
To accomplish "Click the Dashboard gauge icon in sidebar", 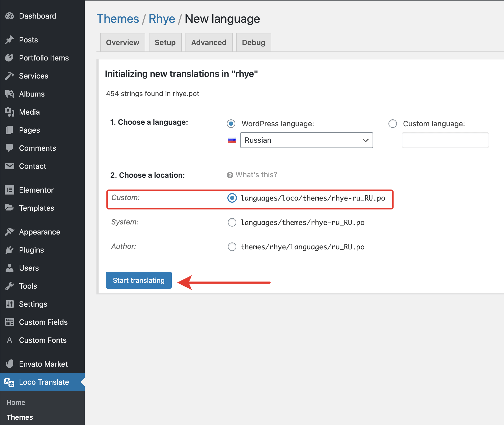I will click(x=10, y=16).
